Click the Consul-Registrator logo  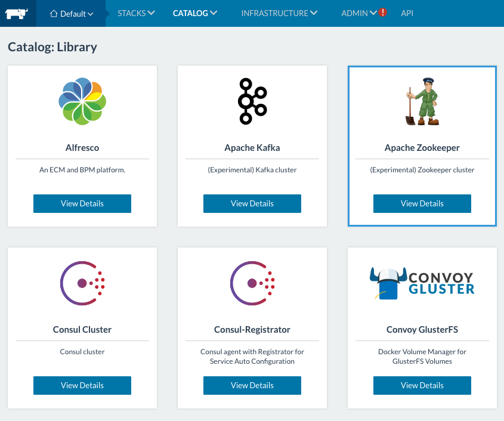coord(252,283)
